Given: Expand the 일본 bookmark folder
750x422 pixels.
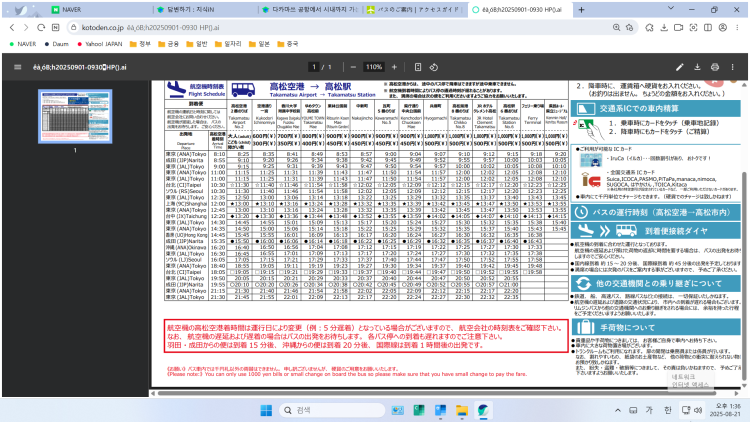Looking at the screenshot, I should [259, 44].
